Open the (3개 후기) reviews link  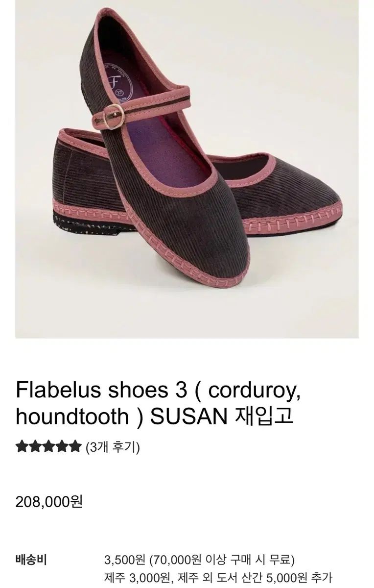coord(113,447)
